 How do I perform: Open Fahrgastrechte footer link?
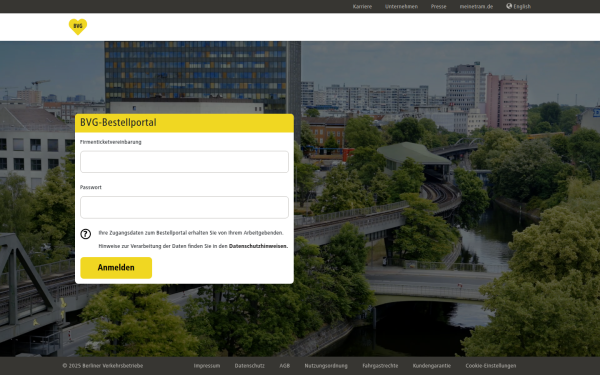(x=380, y=366)
